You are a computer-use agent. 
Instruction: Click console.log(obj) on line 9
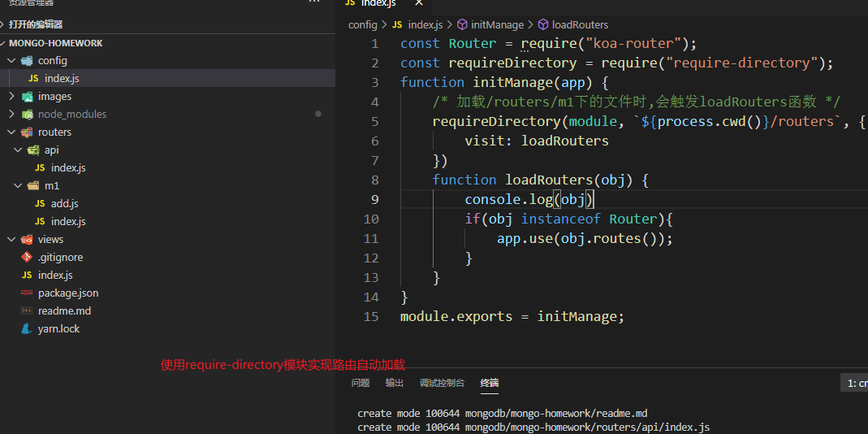529,200
